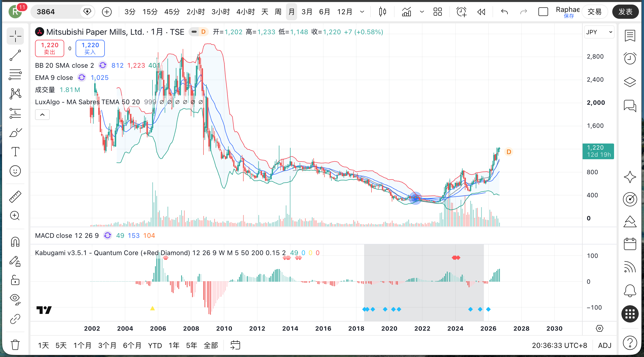Viewport: 644px width, 357px height.
Task: Create a new price alert
Action: [x=461, y=12]
